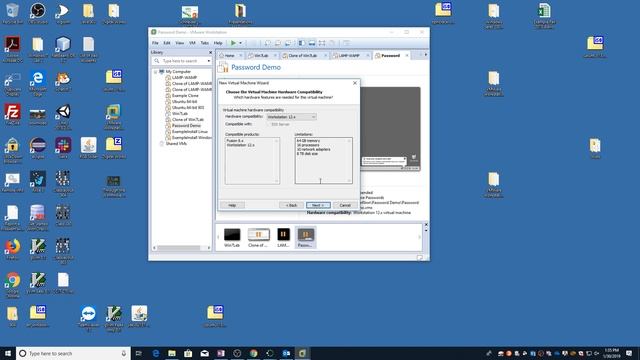The width and height of the screenshot is (640, 360).
Task: Click the Help button in the wizard
Action: tap(232, 205)
